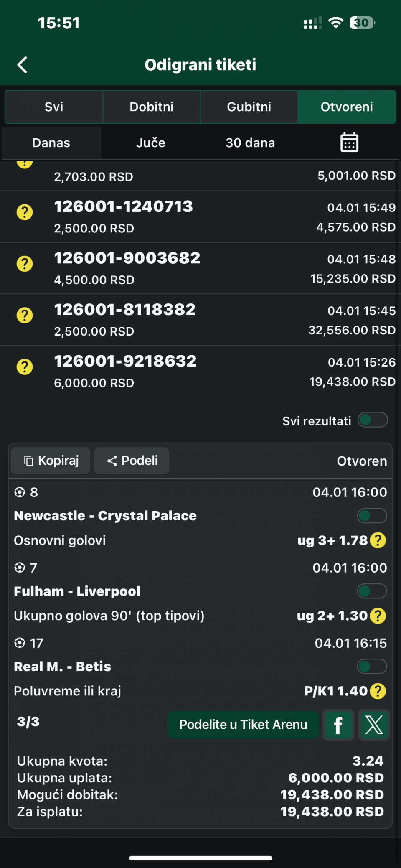Toggle the Svi rezultati switch

(373, 420)
